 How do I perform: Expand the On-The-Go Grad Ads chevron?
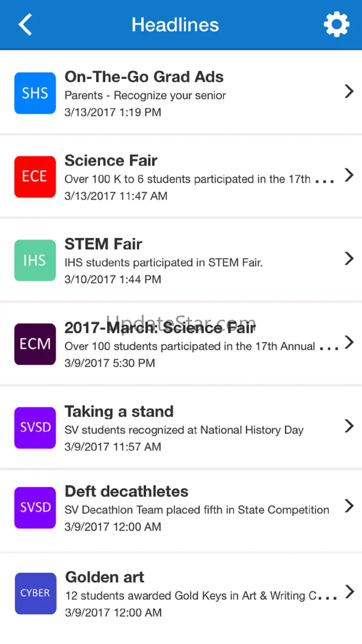pyautogui.click(x=349, y=91)
